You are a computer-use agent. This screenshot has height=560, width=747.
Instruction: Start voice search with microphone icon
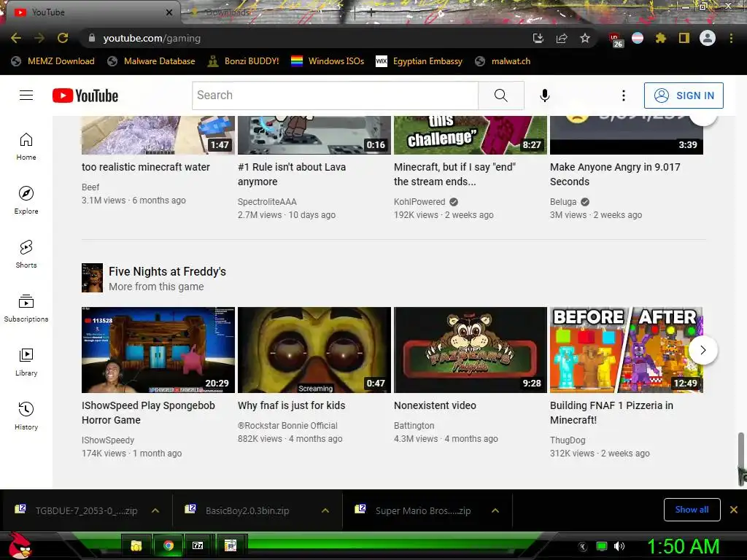click(x=544, y=96)
